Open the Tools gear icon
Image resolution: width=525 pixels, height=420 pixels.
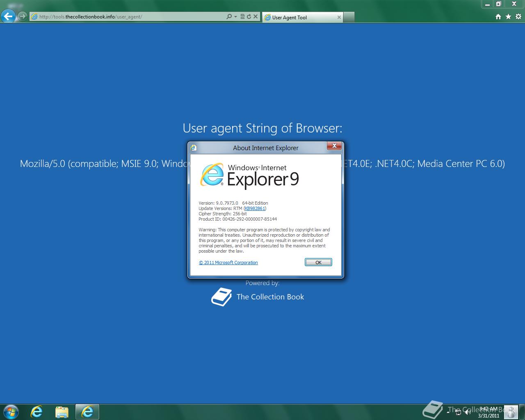pyautogui.click(x=518, y=17)
